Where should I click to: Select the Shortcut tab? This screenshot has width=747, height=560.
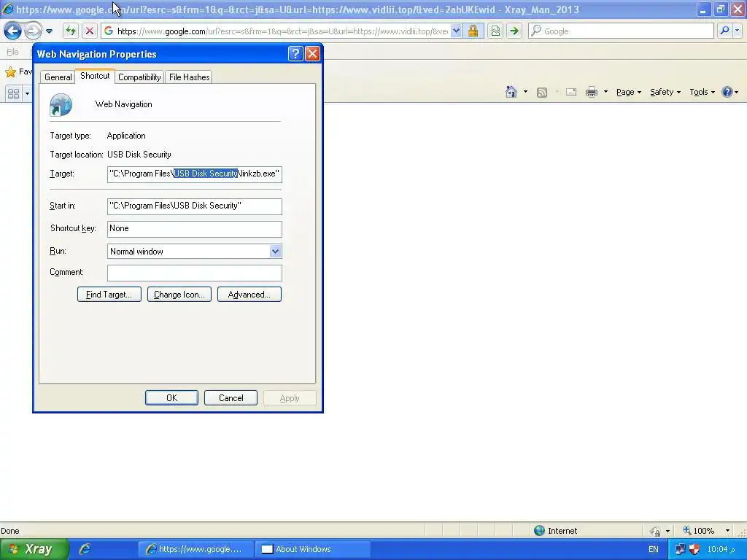(x=95, y=76)
